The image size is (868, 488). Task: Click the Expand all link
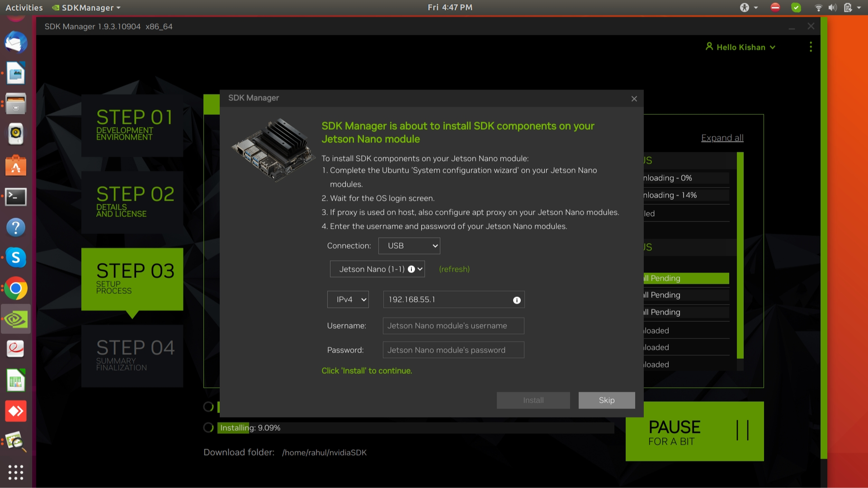click(x=722, y=138)
